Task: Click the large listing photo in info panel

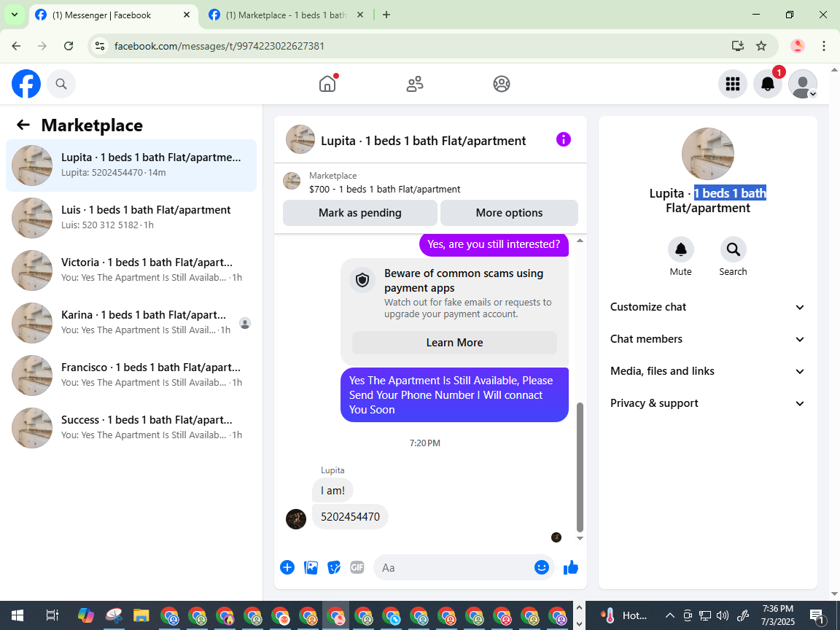Action: point(708,154)
